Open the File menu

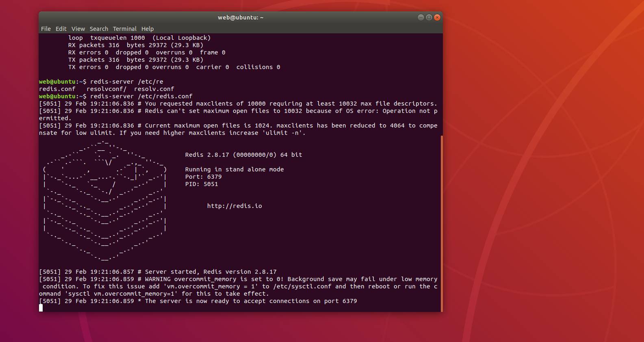coord(46,29)
